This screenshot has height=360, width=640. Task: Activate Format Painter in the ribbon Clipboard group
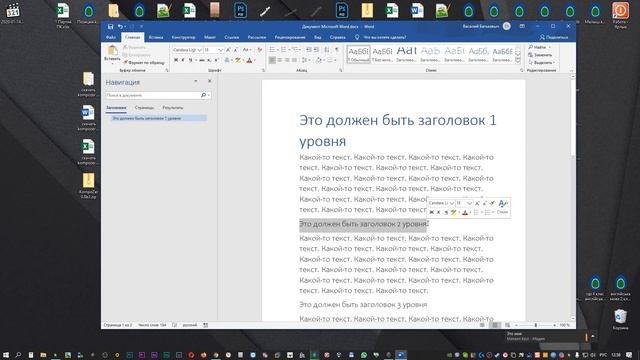(144, 62)
